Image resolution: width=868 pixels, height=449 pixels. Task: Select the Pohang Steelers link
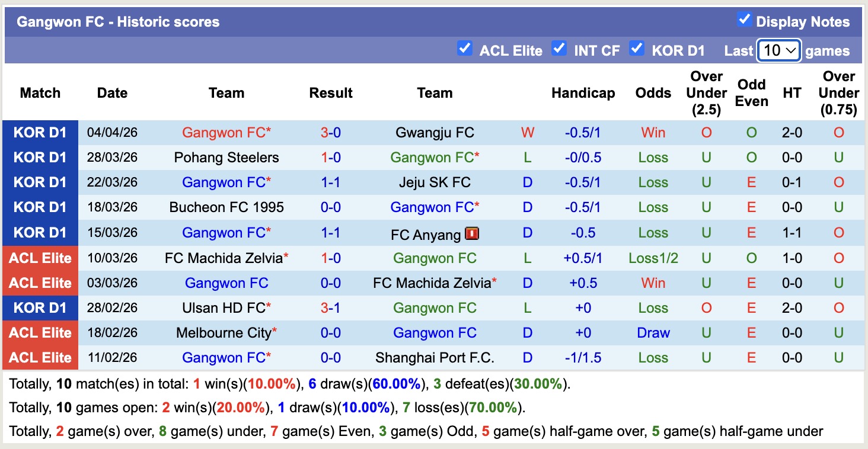coord(226,157)
